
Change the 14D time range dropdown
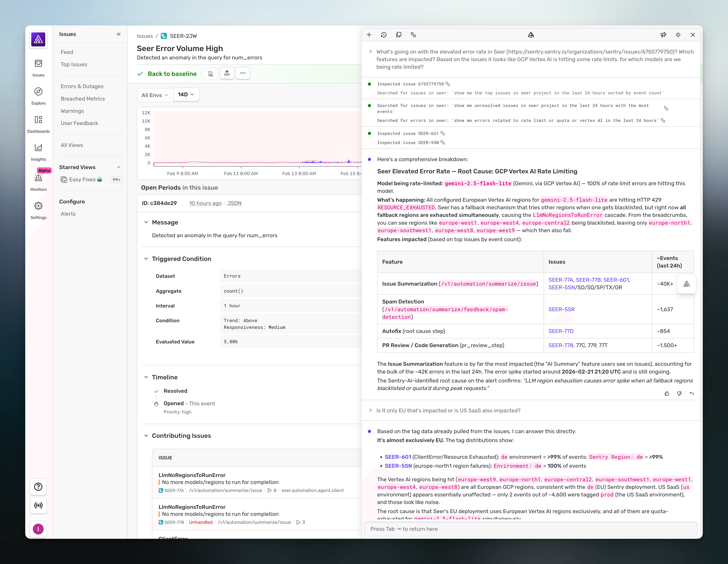[x=186, y=94]
